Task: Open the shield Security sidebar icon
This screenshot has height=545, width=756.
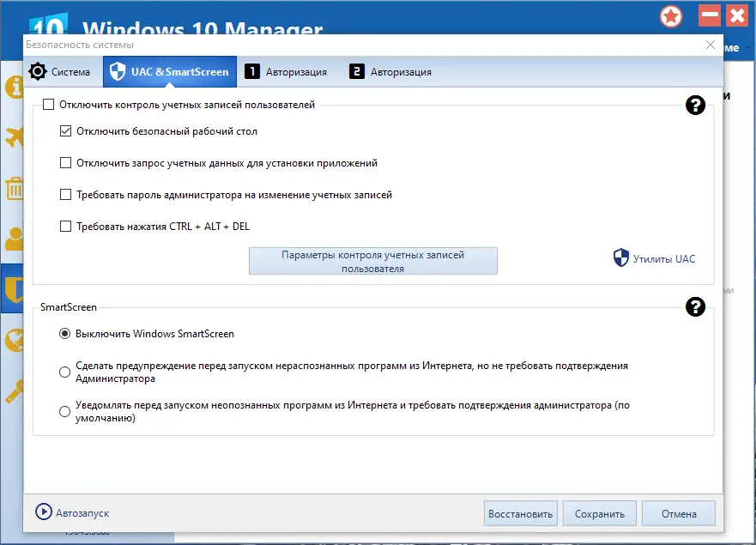Action: [x=15, y=289]
